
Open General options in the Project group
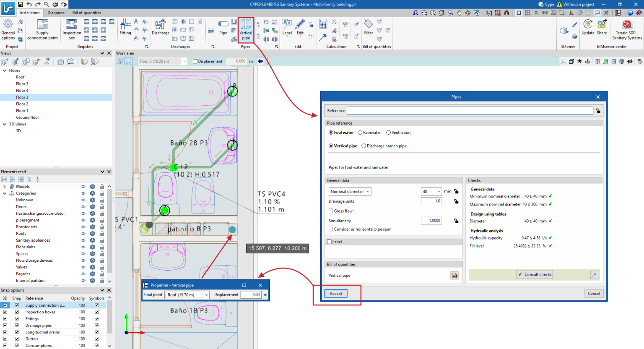[x=8, y=29]
